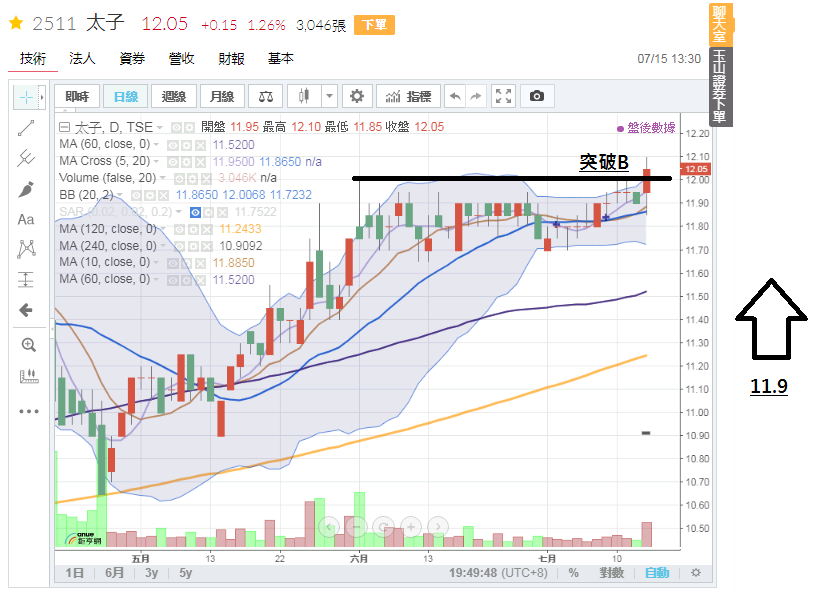Select the 週線 weekly interval
830x600 pixels.
tap(174, 96)
